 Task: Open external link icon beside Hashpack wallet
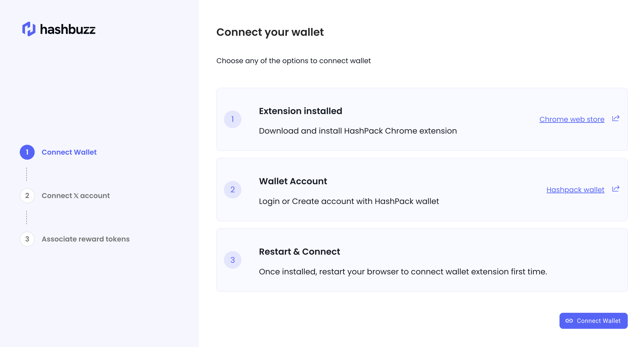pyautogui.click(x=615, y=189)
